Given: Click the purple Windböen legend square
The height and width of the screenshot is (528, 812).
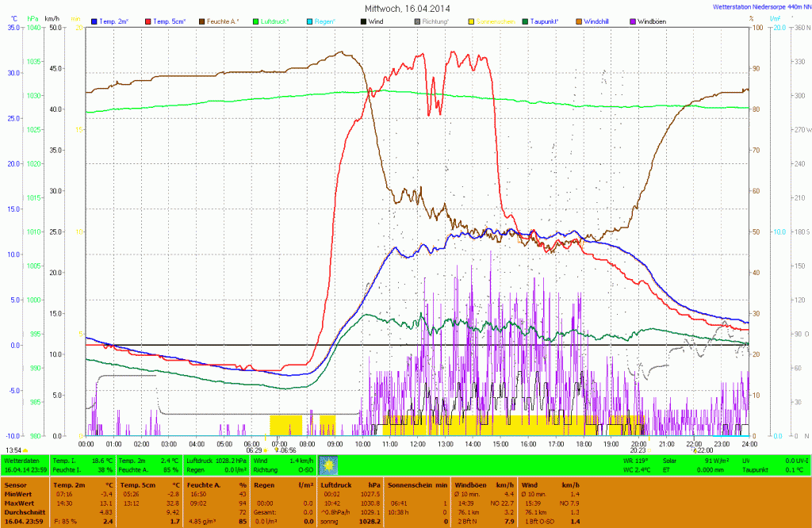Looking at the screenshot, I should [632, 20].
